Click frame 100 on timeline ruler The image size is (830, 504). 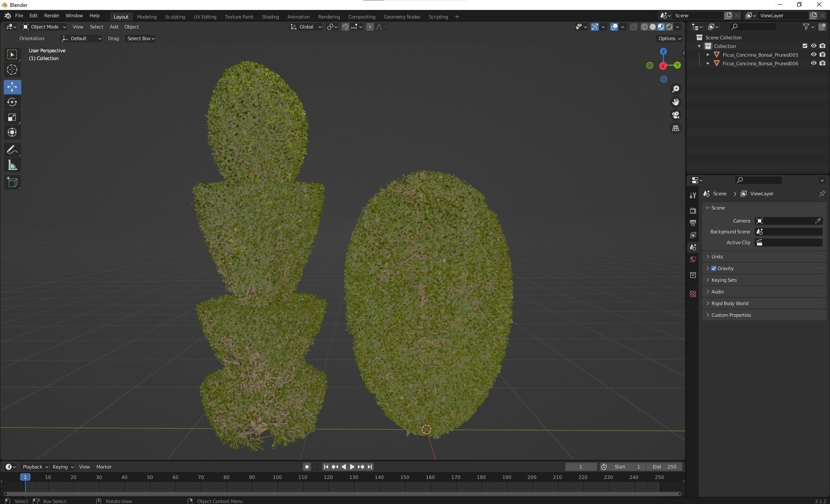pos(277,477)
